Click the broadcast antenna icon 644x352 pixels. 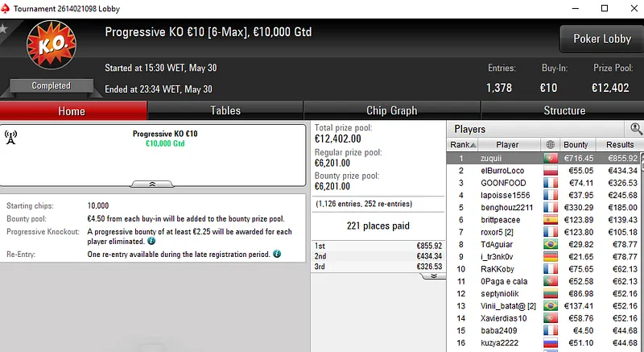[10, 138]
